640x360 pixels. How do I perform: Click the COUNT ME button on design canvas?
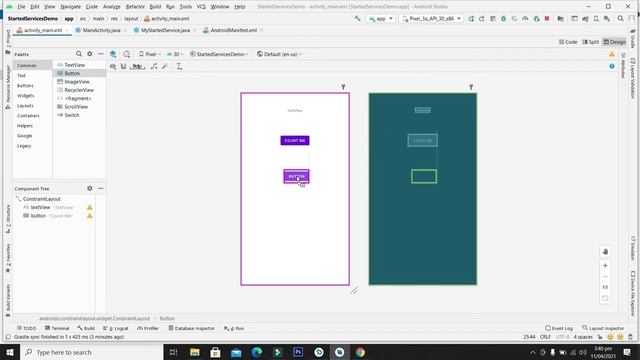295,140
